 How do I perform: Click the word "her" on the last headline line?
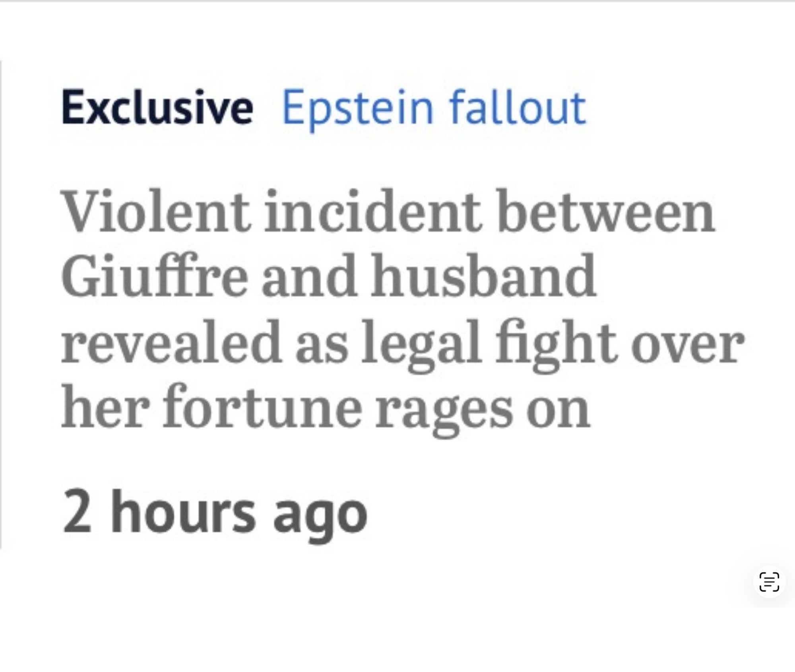[x=105, y=408]
